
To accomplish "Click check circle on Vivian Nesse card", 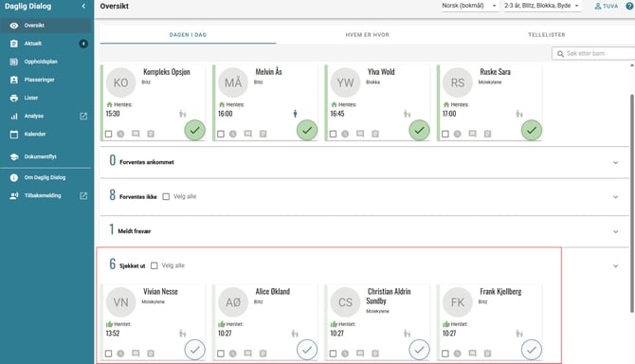I will point(195,350).
